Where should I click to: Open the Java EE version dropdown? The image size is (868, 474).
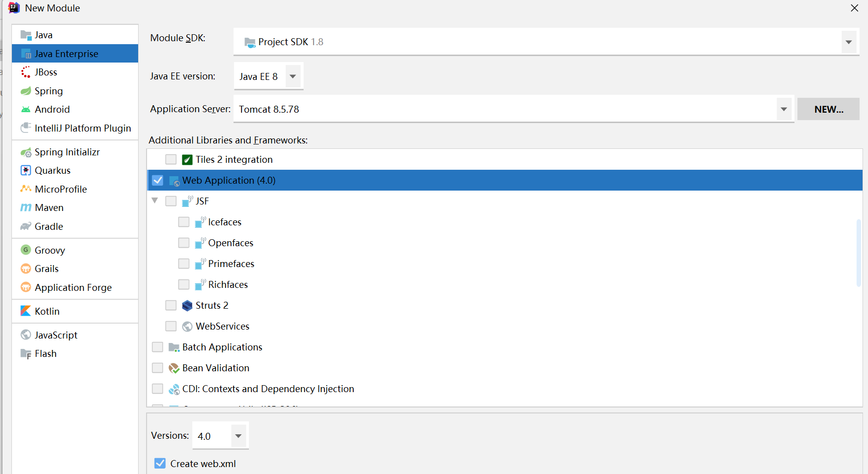tap(293, 76)
